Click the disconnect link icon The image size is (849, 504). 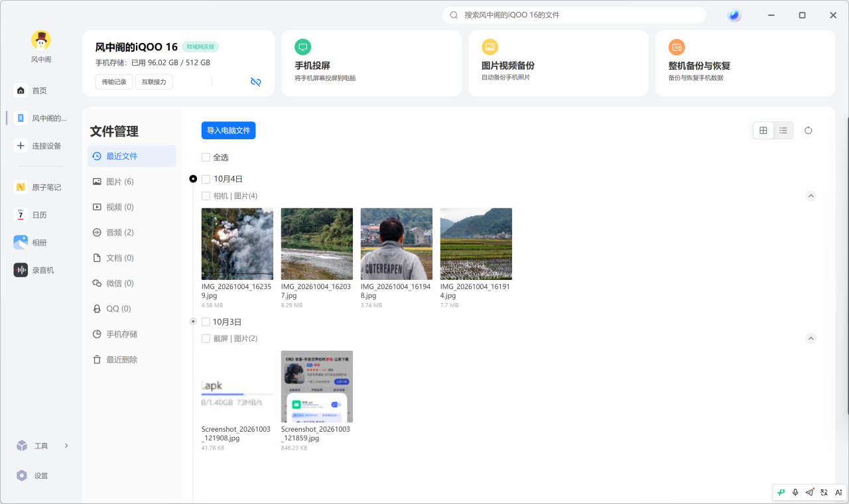[256, 82]
